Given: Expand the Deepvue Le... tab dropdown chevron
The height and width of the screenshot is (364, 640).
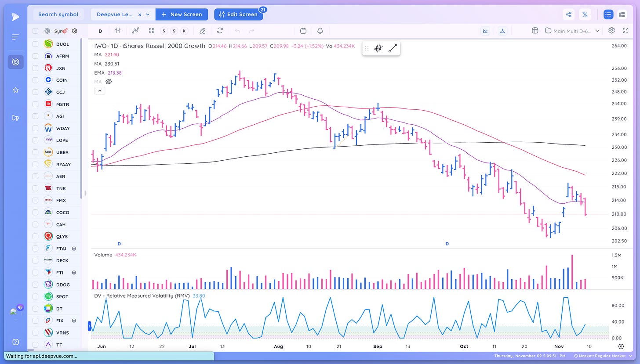Looking at the screenshot, I should tap(148, 14).
